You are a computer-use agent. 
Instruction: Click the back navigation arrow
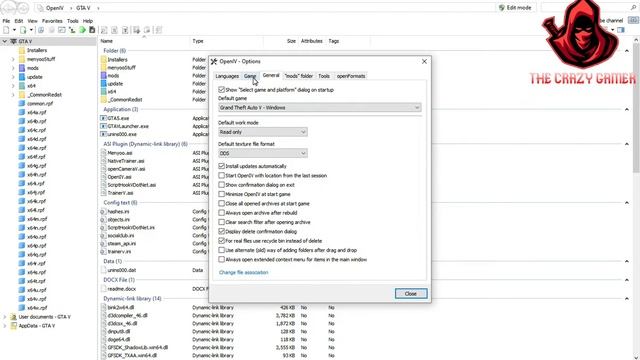tap(9, 7)
